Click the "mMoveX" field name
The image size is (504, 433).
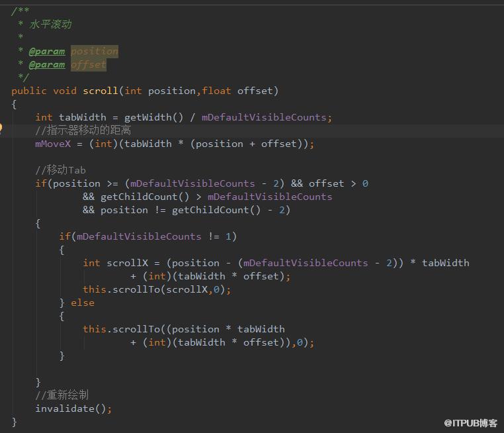coord(53,144)
